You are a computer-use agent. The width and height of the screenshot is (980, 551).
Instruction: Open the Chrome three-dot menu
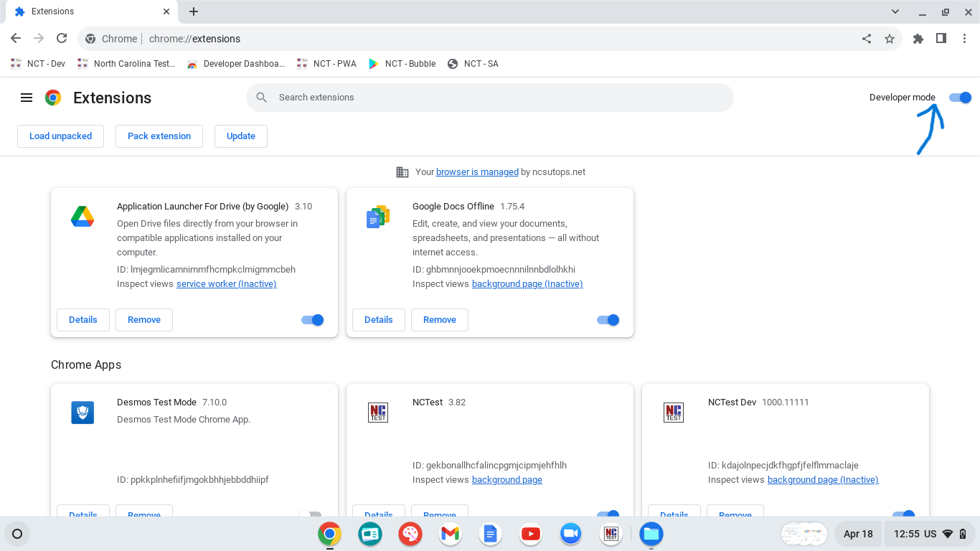point(963,39)
